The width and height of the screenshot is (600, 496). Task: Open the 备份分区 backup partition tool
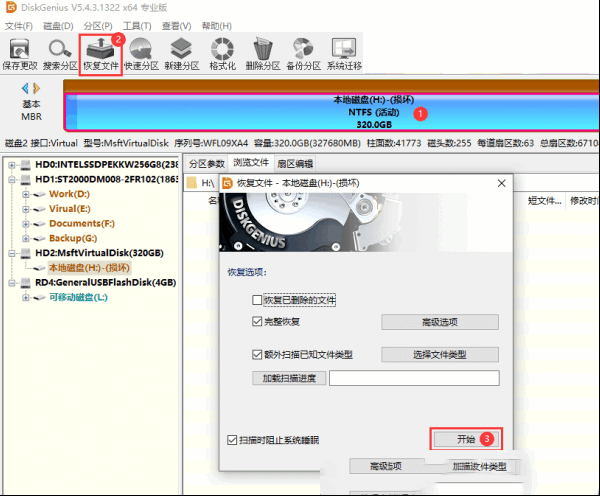[x=303, y=54]
